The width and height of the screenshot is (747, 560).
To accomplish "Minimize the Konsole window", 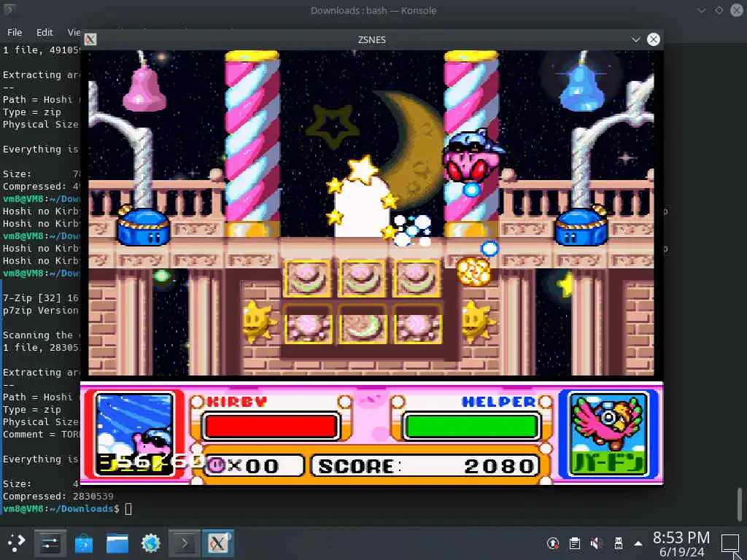I will [701, 10].
